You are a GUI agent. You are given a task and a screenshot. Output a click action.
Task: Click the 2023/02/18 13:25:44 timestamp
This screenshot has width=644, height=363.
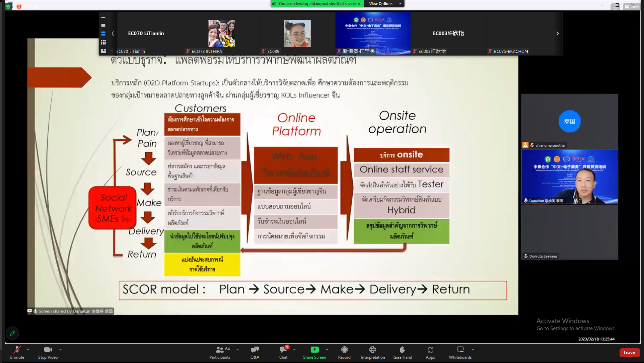point(596,339)
